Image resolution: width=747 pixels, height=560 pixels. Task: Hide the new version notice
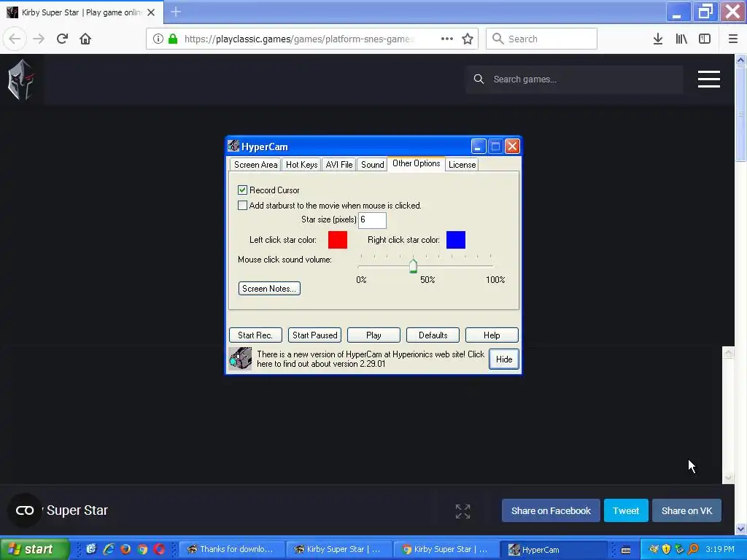pos(503,359)
